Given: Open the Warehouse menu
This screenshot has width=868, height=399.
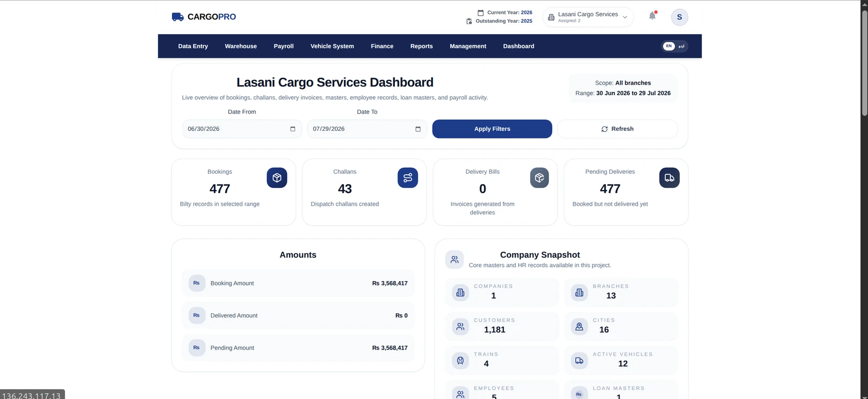Looking at the screenshot, I should tap(241, 46).
